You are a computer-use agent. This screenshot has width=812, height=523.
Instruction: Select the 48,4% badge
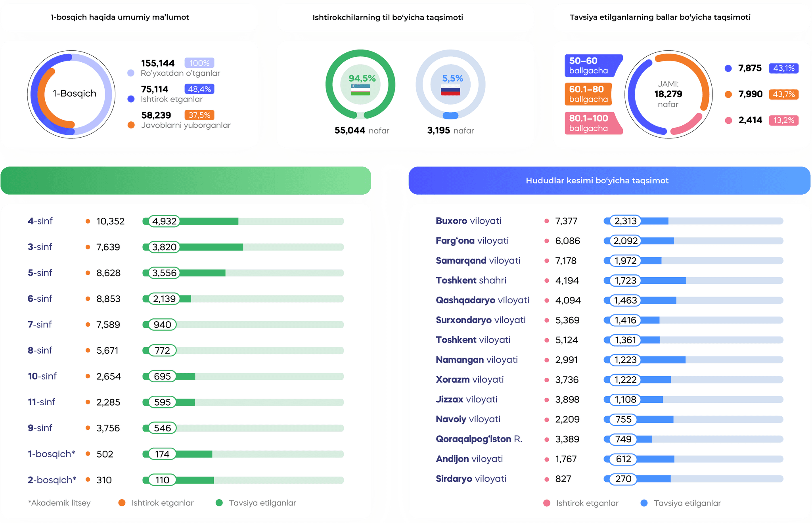click(199, 89)
